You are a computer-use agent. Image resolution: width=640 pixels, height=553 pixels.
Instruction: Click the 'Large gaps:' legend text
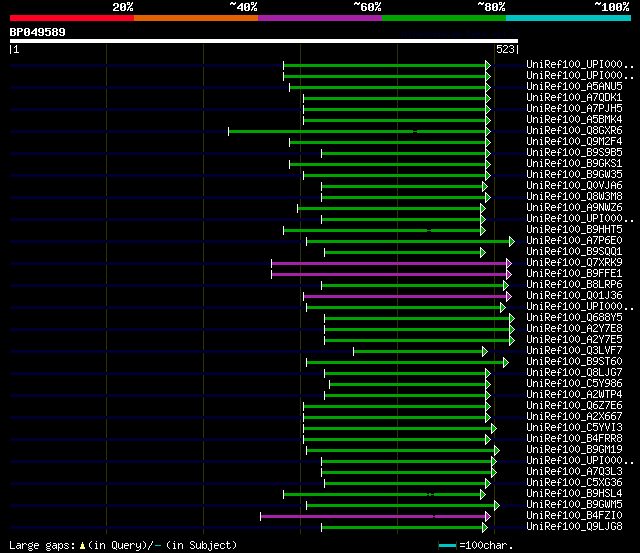click(42, 546)
